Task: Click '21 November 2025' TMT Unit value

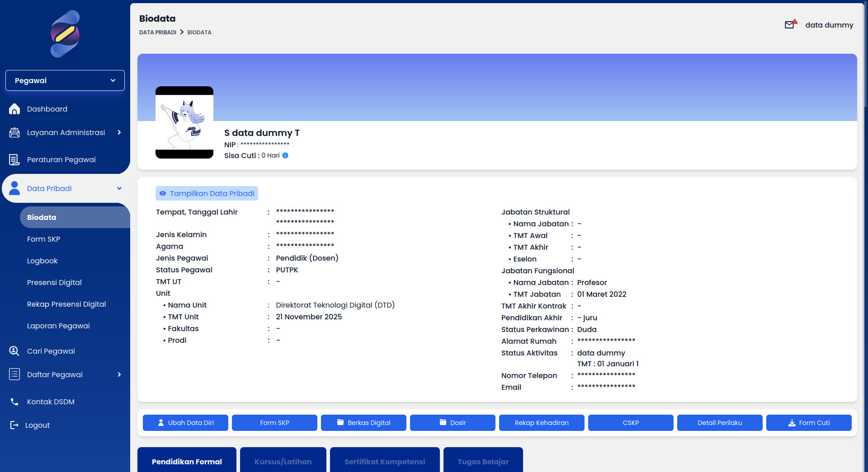Action: pos(309,317)
